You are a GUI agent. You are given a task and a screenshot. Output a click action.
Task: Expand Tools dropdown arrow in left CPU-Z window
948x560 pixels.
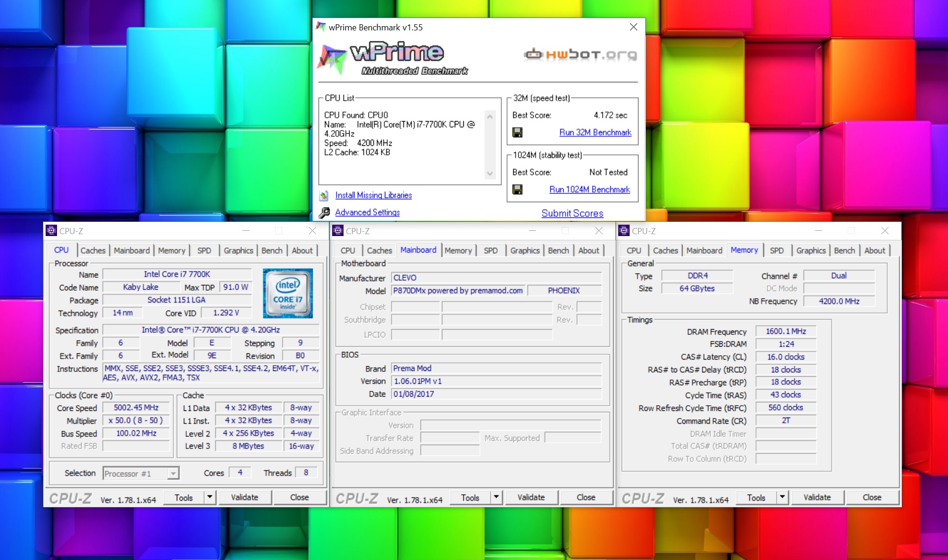(210, 497)
